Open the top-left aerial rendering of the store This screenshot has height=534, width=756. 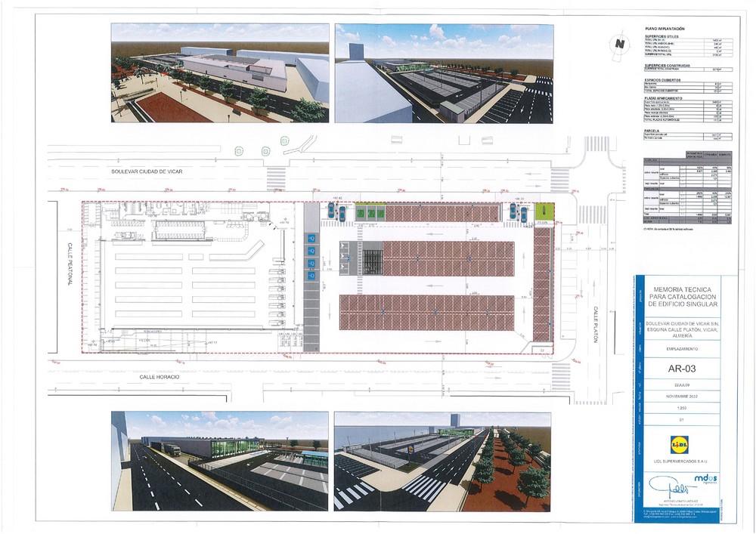coord(219,73)
